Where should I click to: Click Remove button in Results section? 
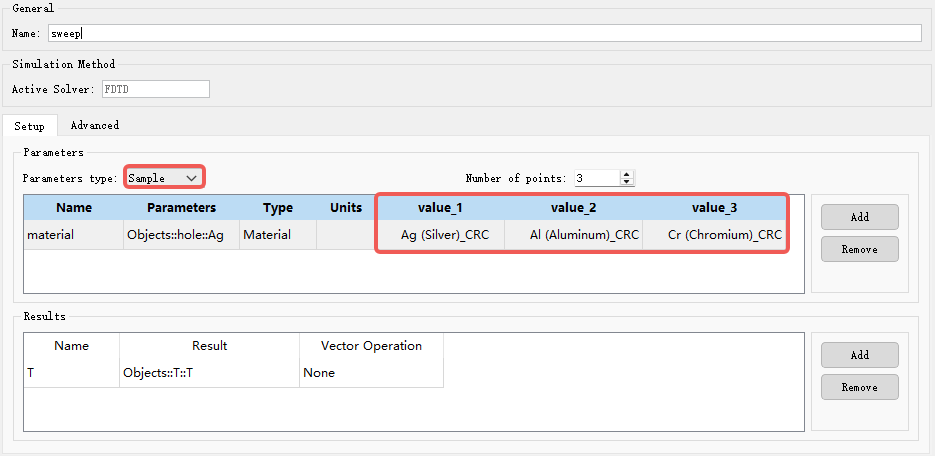(859, 387)
